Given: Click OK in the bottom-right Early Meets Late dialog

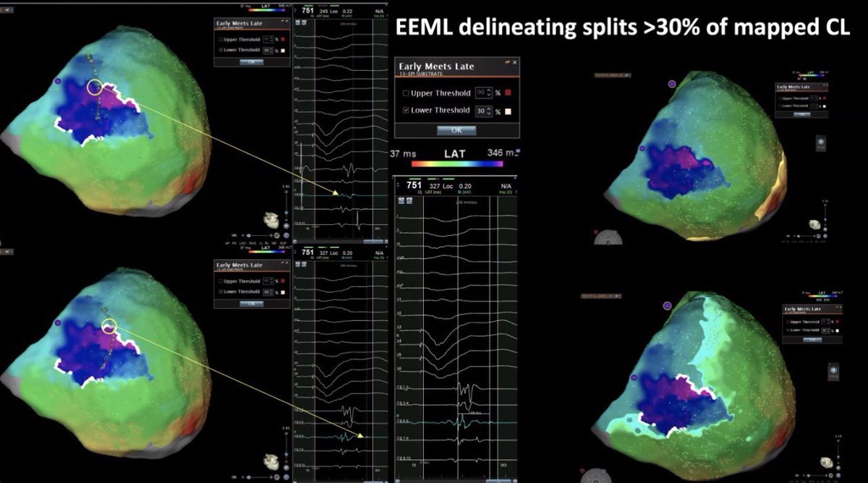Looking at the screenshot, I should [813, 338].
